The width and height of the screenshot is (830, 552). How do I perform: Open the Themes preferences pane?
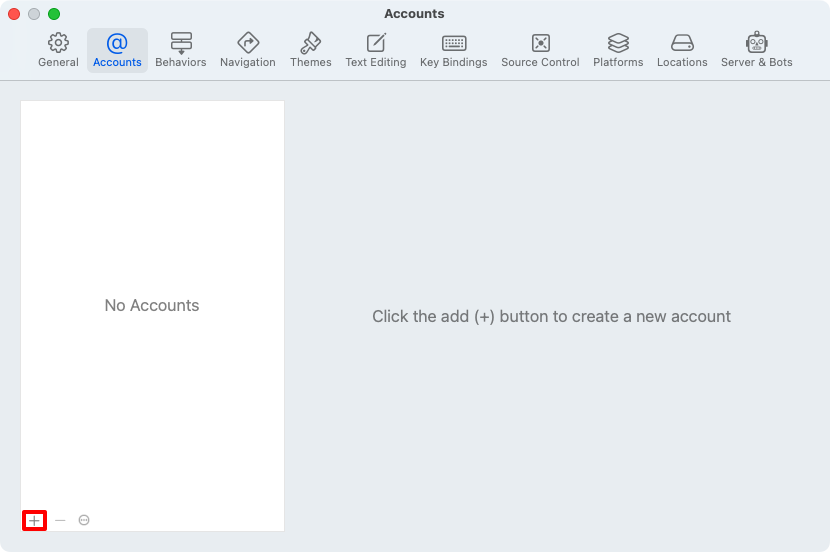pos(311,50)
